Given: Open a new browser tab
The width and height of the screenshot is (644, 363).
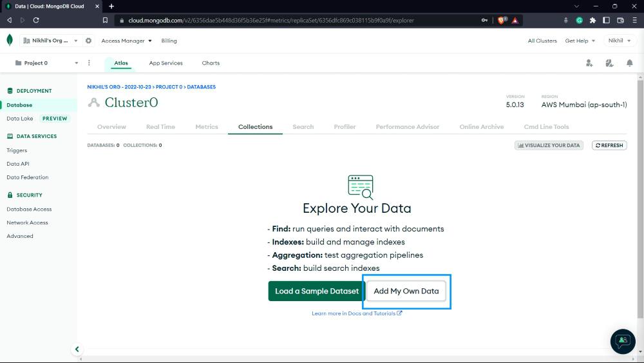Looking at the screenshot, I should (x=111, y=6).
